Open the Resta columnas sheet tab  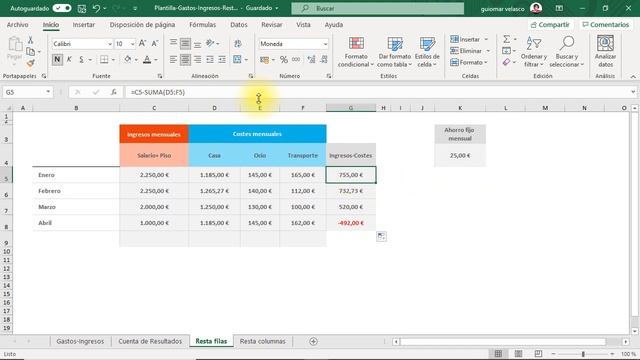(262, 341)
